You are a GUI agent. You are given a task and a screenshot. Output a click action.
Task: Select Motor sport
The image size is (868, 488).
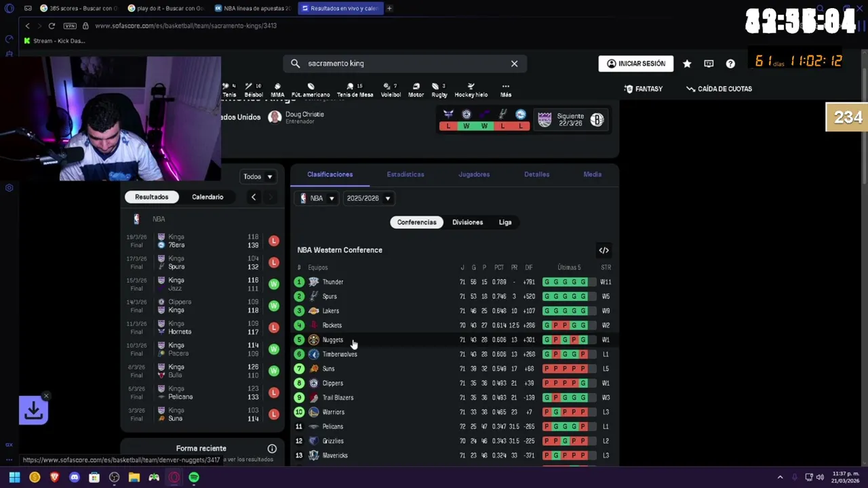416,90
